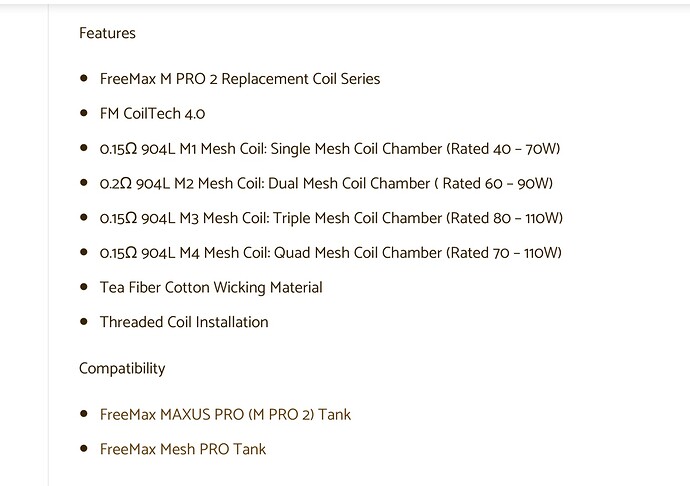Click the Threaded Coil Installation text

[x=184, y=322]
